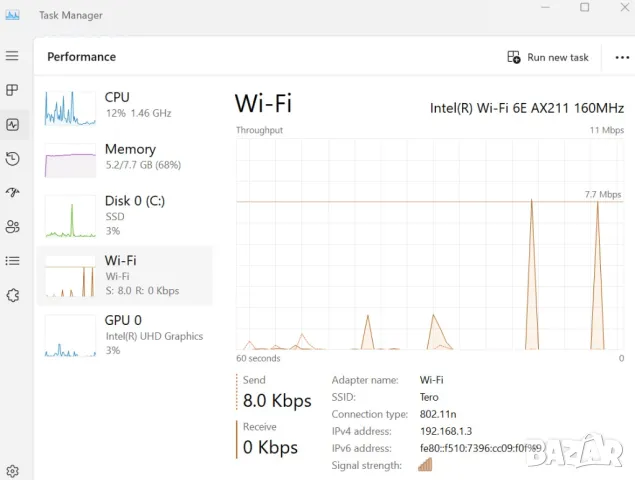Select the GPU 0 performance entry
Viewport: 635px width, 480px height.
pyautogui.click(x=124, y=334)
